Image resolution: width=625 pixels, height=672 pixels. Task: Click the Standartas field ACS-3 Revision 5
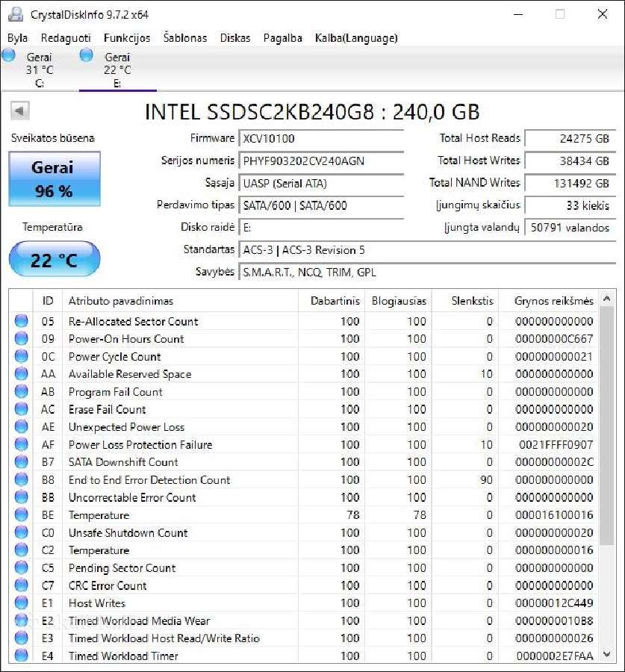[427, 250]
